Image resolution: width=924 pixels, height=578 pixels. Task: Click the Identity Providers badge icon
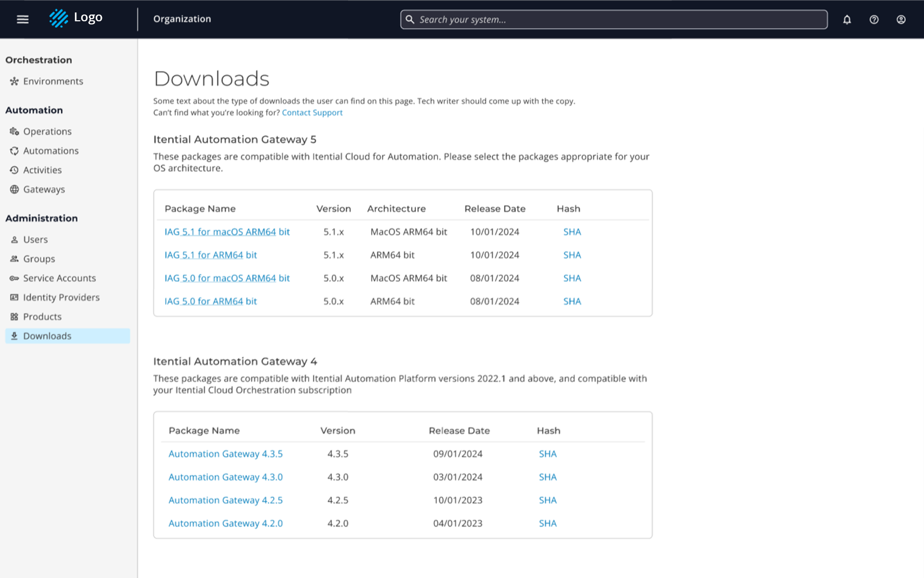point(14,297)
